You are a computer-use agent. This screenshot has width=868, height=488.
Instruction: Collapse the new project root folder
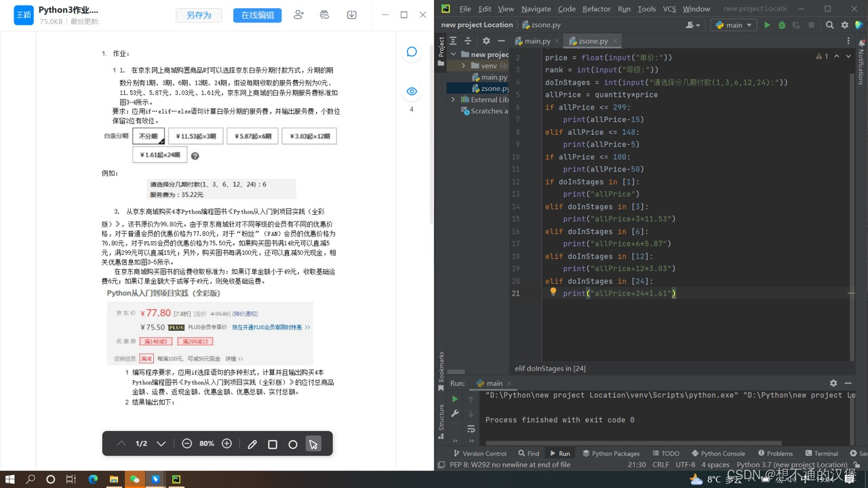point(453,54)
